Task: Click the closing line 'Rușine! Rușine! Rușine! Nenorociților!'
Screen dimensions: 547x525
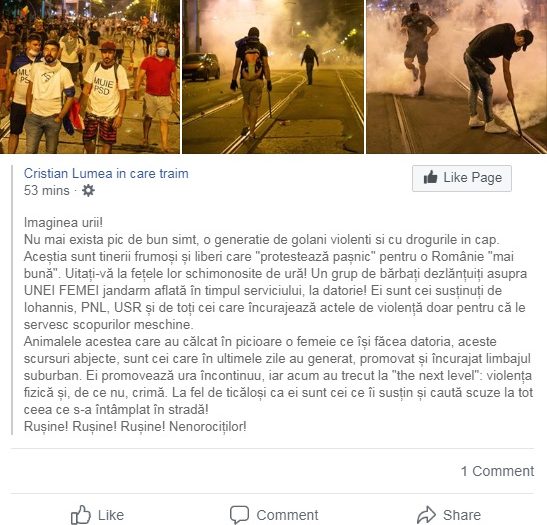Action: click(135, 426)
